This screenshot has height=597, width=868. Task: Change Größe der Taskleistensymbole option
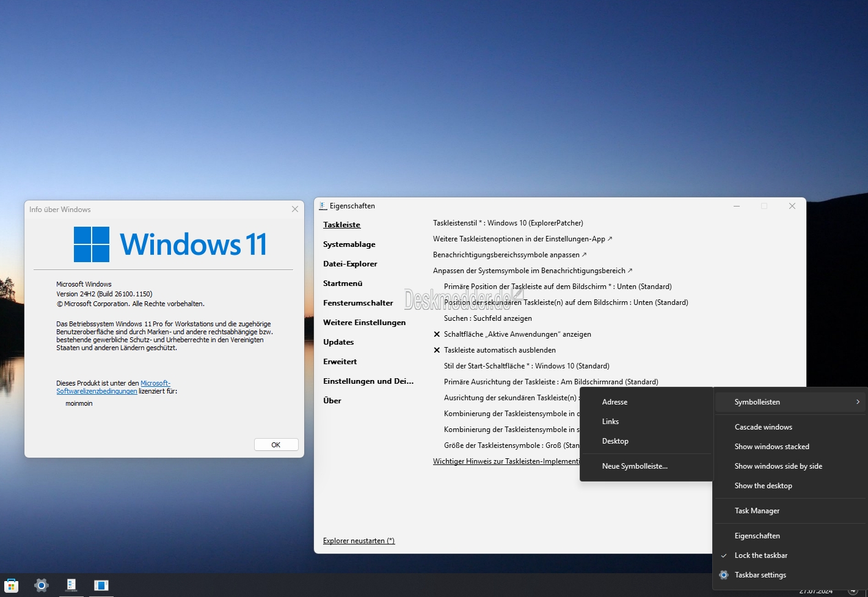[x=511, y=445]
